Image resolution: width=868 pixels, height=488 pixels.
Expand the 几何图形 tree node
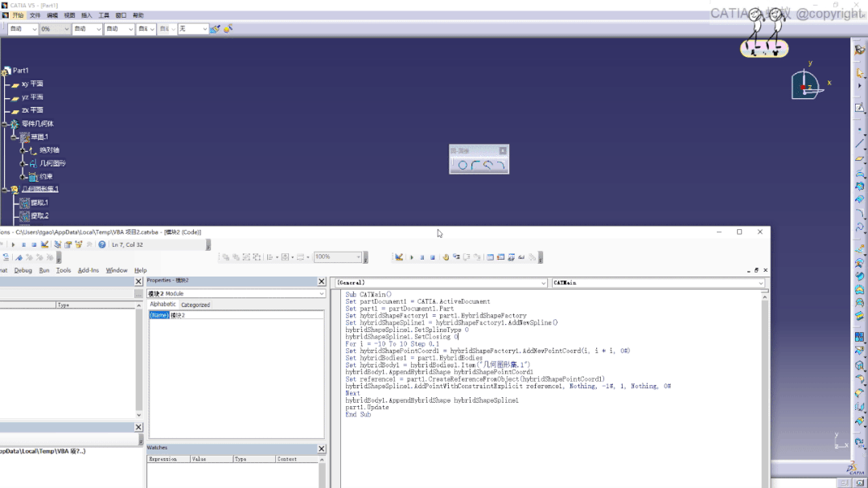click(x=23, y=163)
